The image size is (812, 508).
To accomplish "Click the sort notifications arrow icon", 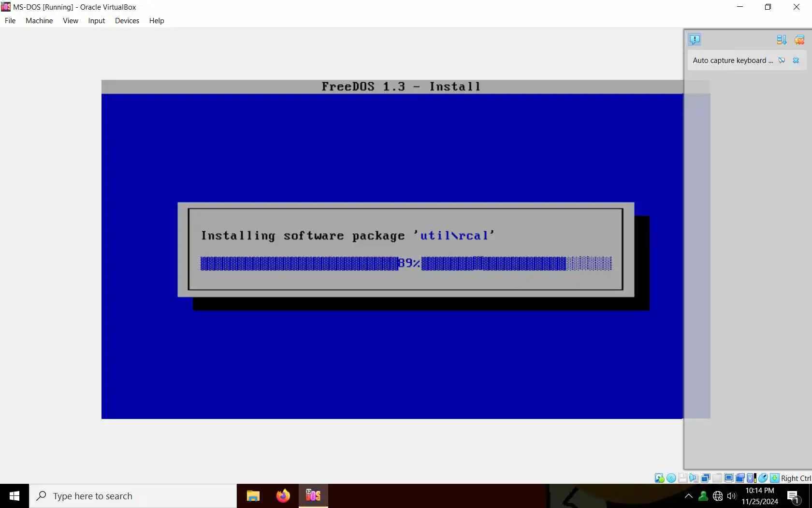I will tap(782, 40).
